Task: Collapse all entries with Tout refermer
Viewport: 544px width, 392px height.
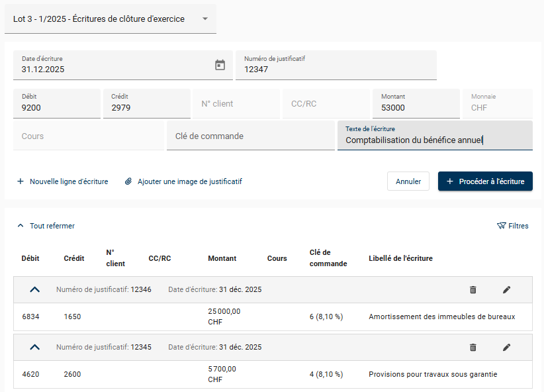Action: (x=46, y=226)
